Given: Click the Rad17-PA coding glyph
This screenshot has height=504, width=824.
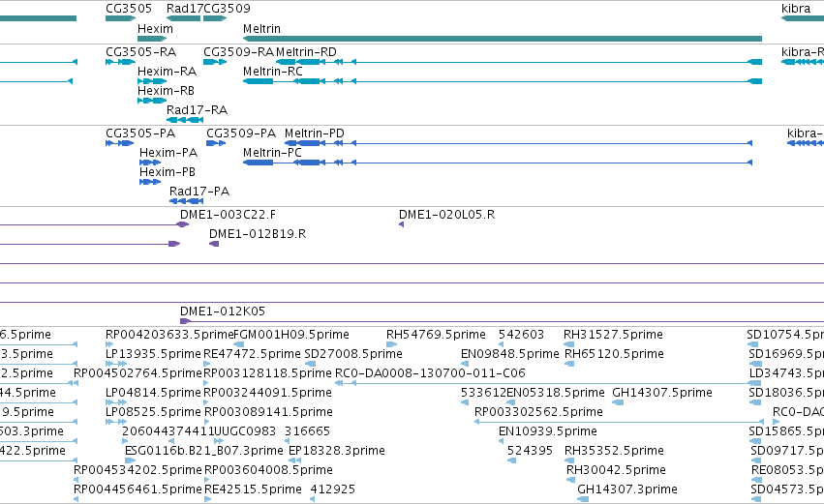Looking at the screenshot, I should click(186, 201).
